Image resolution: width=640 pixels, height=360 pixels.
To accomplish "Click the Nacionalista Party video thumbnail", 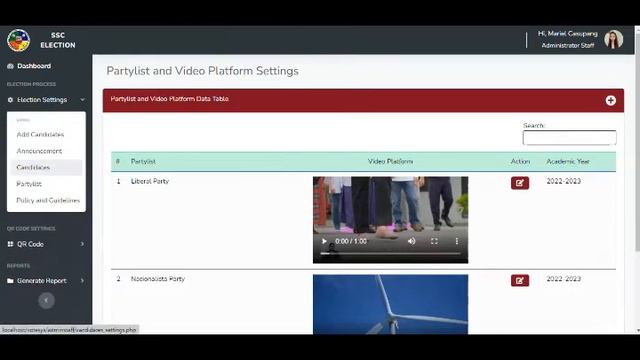I will [390, 304].
